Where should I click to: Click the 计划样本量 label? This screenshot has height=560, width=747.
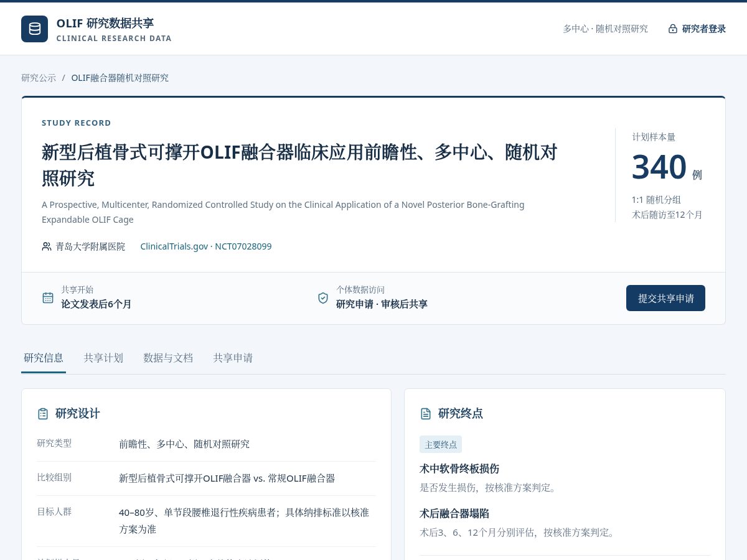point(654,137)
